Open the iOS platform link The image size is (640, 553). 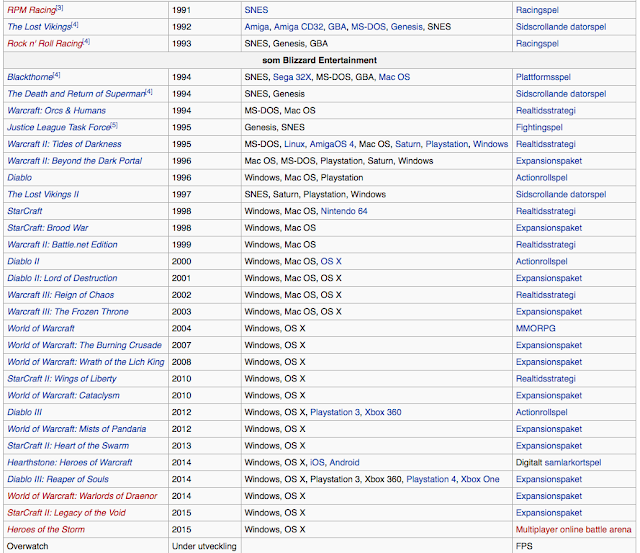[x=317, y=462]
